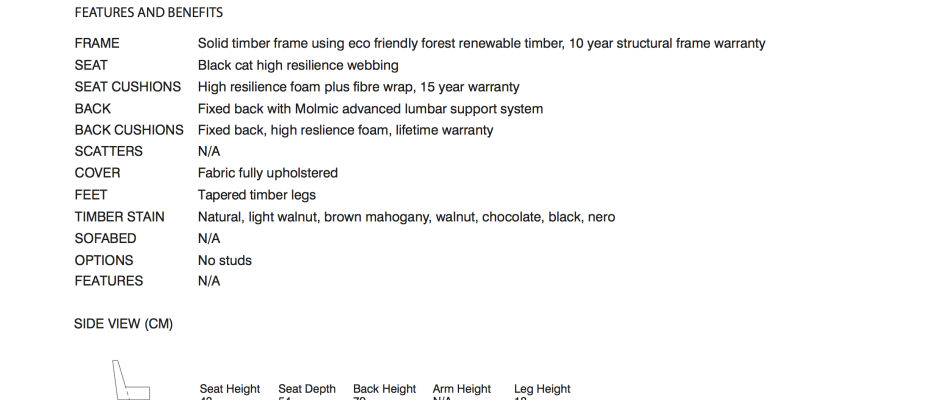Click the FEATURES AND BENEFITS heading
This screenshot has height=400, width=940.
click(x=149, y=13)
